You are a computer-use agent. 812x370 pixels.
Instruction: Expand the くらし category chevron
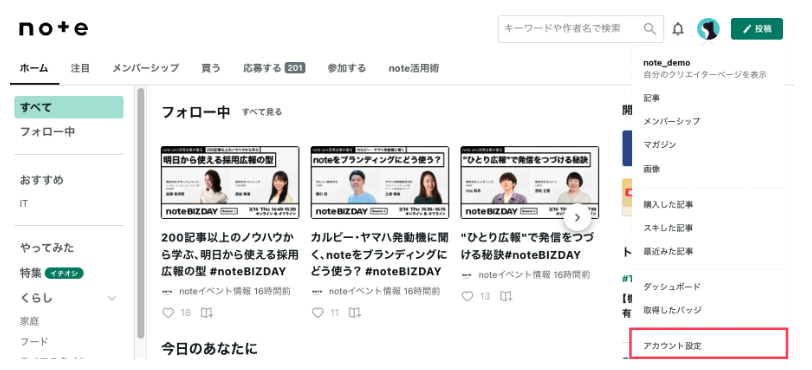(x=112, y=298)
